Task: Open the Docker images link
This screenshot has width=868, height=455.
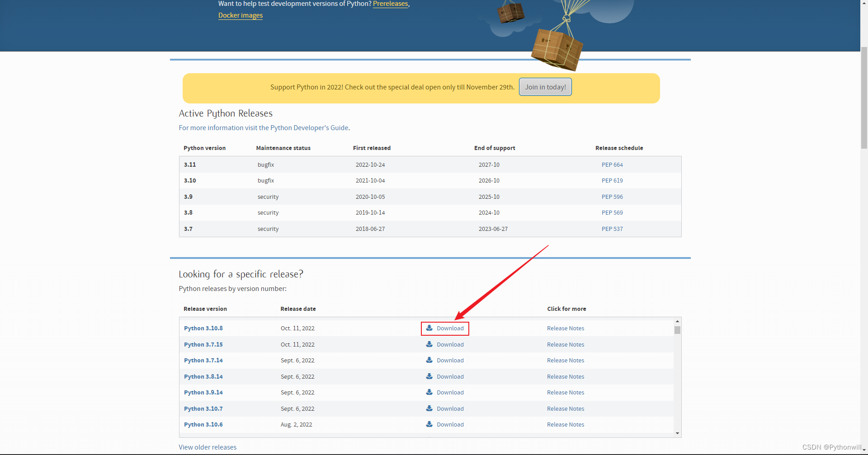Action: 241,15
